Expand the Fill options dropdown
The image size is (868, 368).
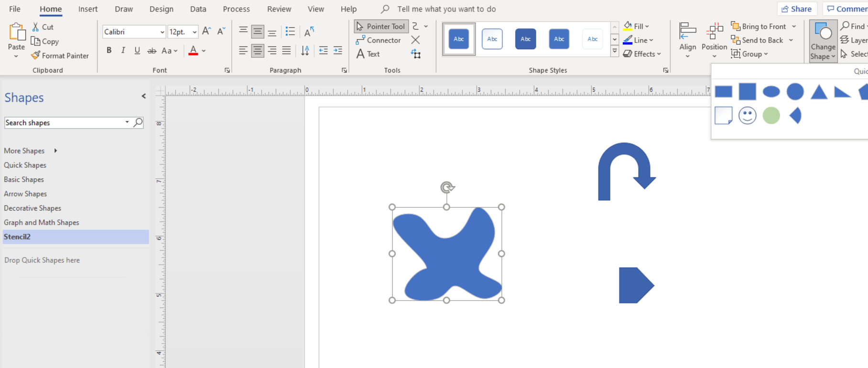point(647,26)
